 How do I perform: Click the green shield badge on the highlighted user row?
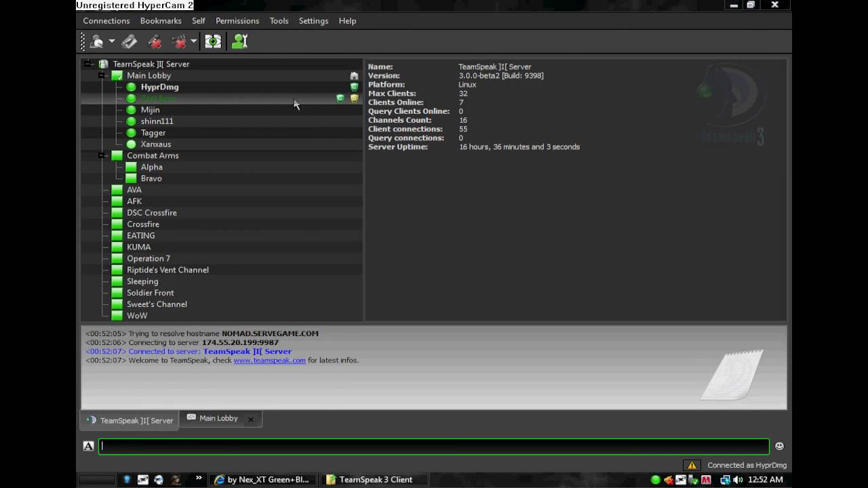pyautogui.click(x=340, y=98)
